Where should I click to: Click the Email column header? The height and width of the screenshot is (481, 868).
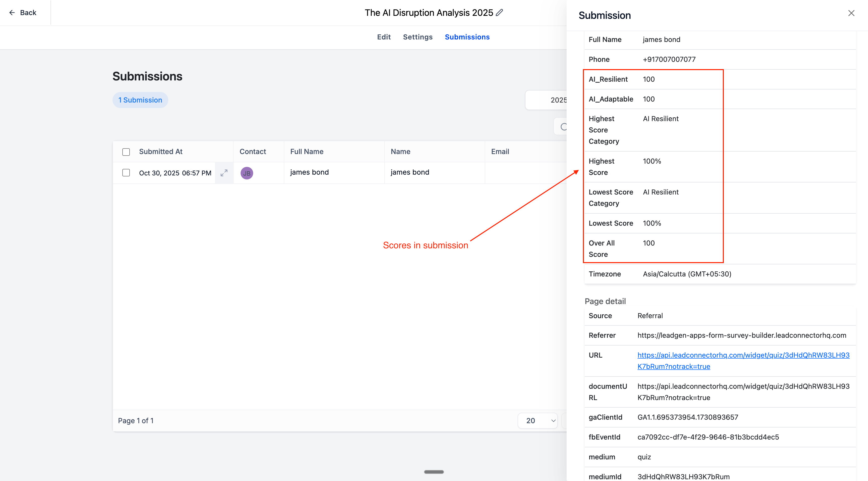click(x=500, y=152)
